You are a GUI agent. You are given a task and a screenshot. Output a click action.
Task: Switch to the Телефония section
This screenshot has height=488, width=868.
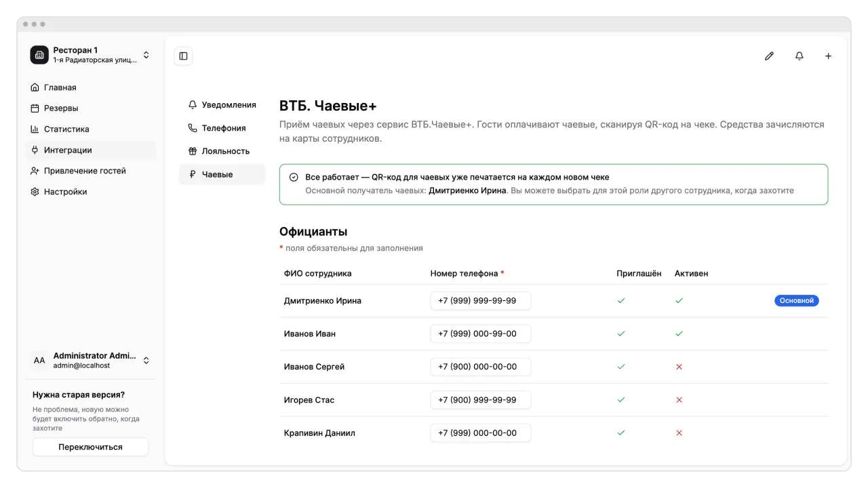(x=222, y=128)
